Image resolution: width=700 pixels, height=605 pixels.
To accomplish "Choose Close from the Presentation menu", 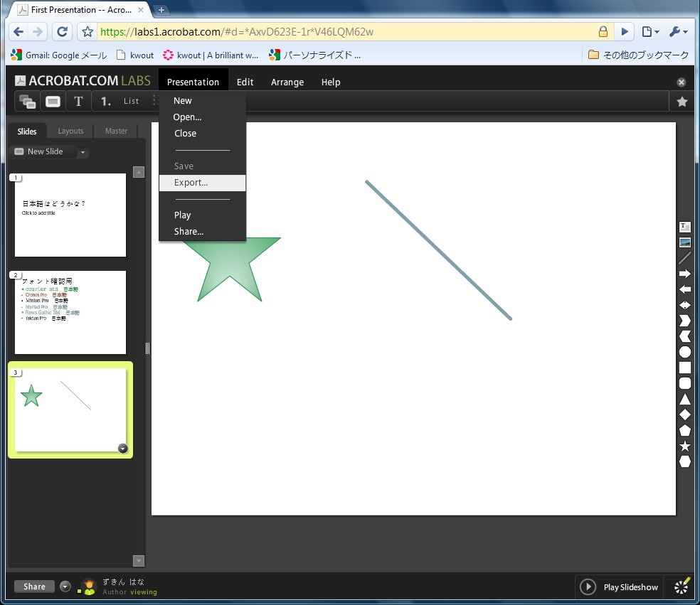I will (202, 134).
